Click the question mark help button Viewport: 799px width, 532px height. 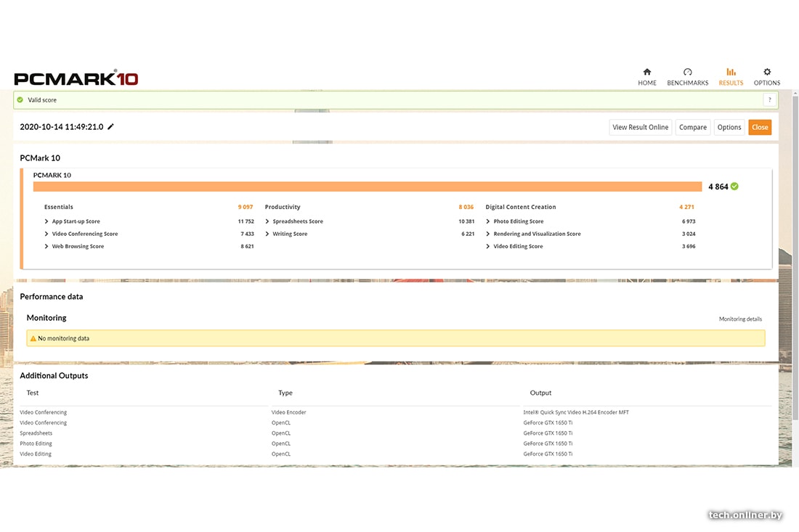(x=769, y=99)
